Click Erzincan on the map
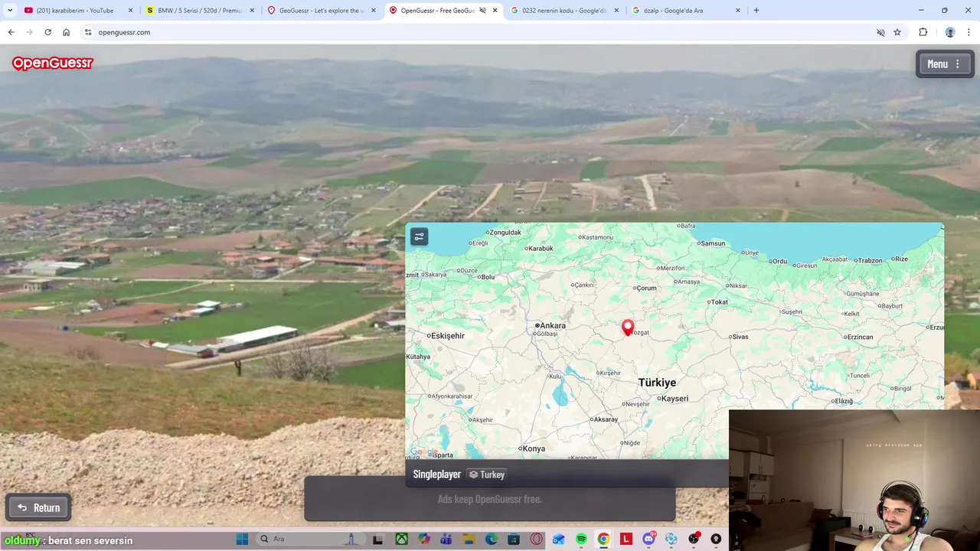 [861, 337]
